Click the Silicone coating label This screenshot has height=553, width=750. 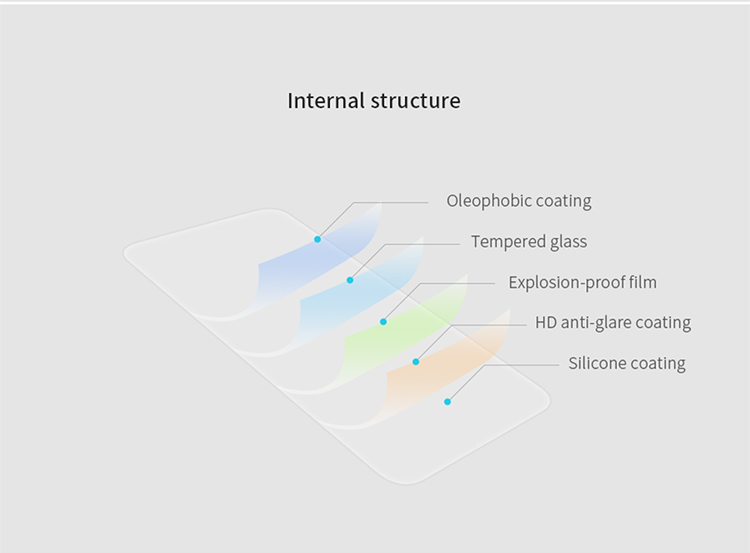(627, 363)
